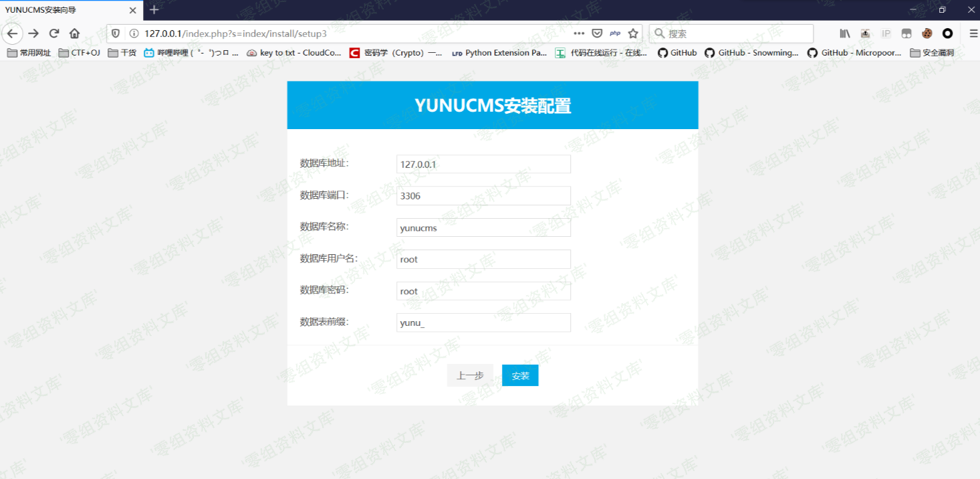Reload the current page
Screen dimensions: 980x479
[x=54, y=33]
